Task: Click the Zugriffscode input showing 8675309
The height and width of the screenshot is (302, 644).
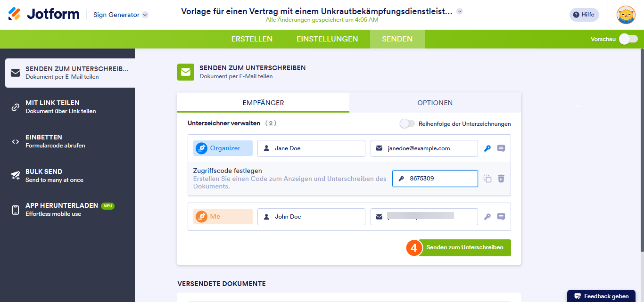Action: tap(435, 178)
